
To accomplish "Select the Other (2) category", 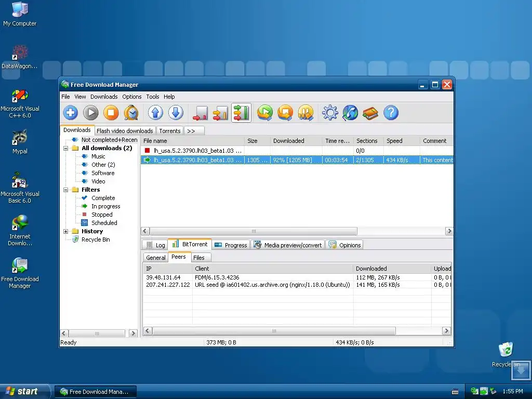I will coord(103,165).
